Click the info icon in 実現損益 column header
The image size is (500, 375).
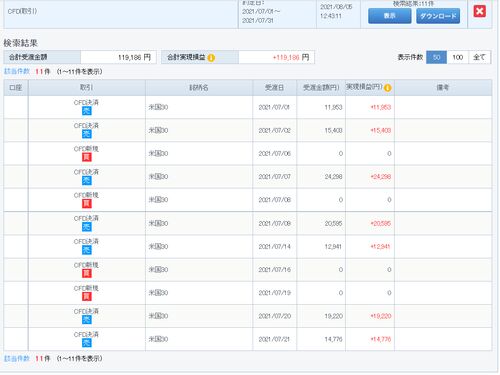coord(387,88)
